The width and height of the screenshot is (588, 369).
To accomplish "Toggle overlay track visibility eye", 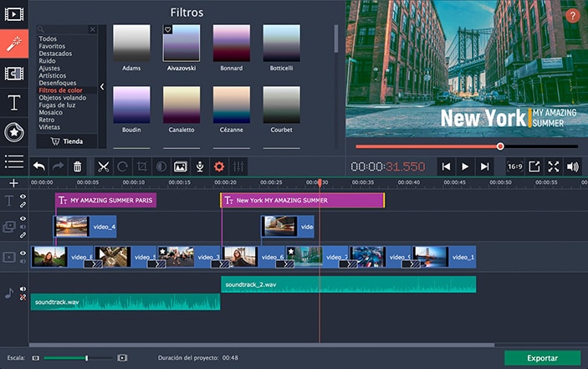I will coord(23,218).
